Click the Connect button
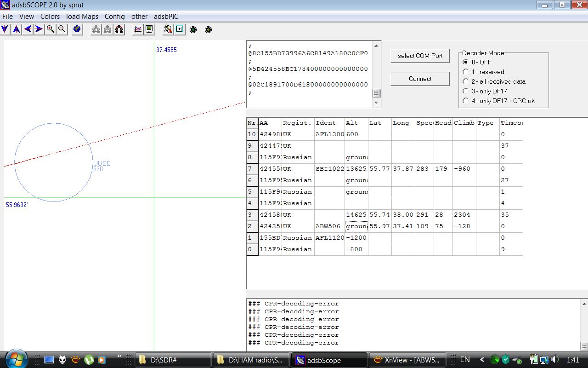 (420, 79)
